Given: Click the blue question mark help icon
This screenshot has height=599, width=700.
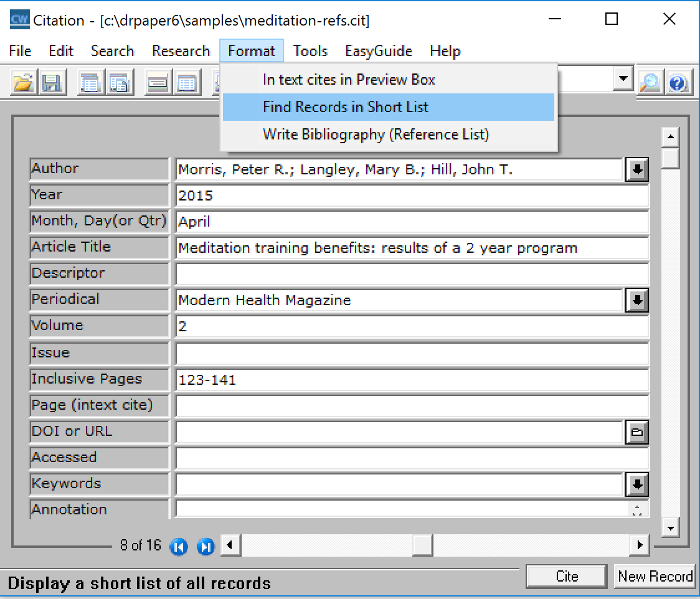Looking at the screenshot, I should [x=678, y=83].
